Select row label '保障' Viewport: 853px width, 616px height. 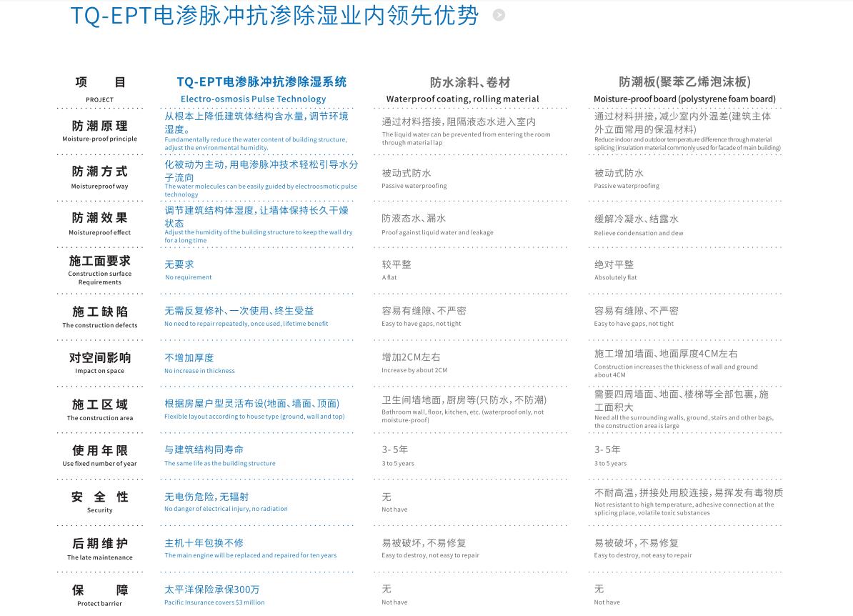coord(100,590)
